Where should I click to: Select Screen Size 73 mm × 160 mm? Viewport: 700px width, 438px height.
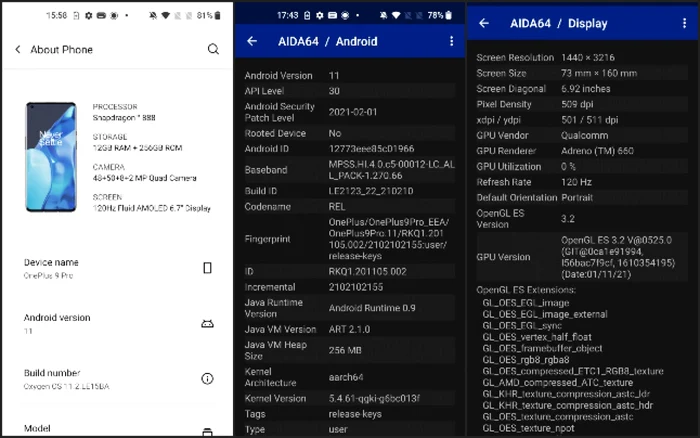tap(582, 73)
